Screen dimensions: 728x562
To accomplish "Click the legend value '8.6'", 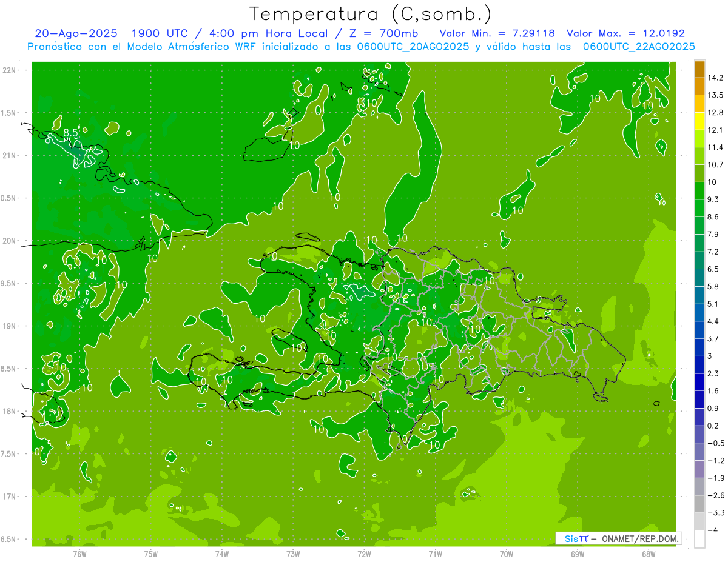I will click(x=713, y=217).
